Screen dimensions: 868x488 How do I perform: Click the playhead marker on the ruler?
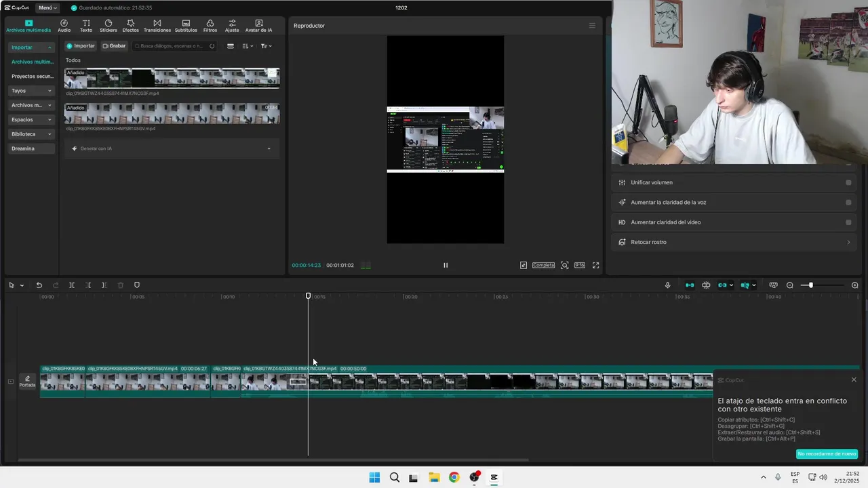pyautogui.click(x=309, y=296)
